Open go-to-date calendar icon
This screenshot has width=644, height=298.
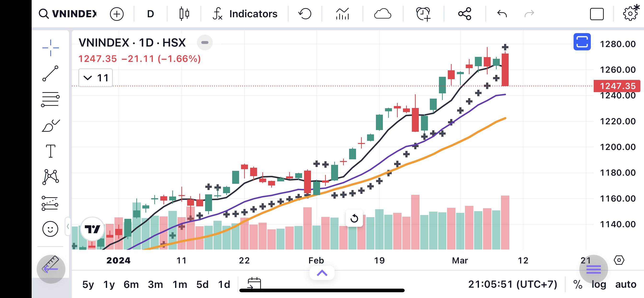tap(254, 283)
